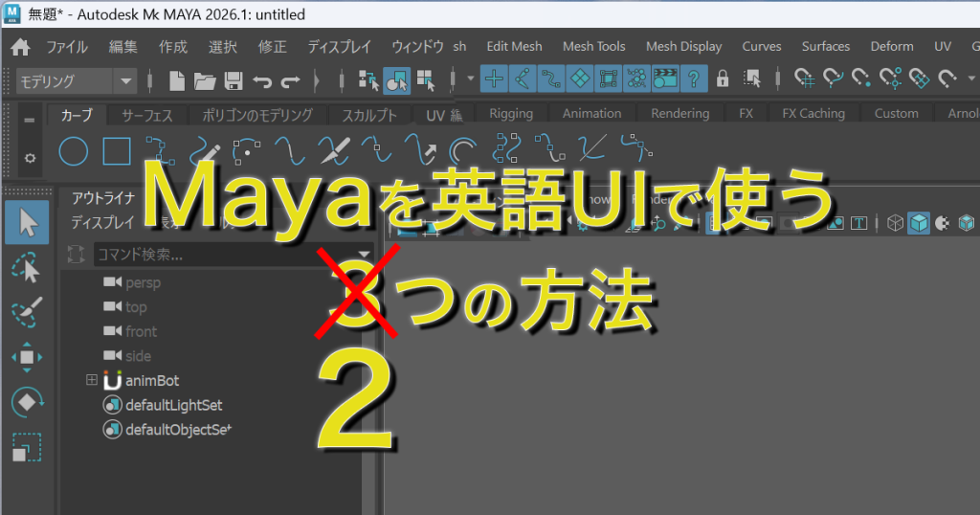Click the Move tool icon
The height and width of the screenshot is (515, 980).
tap(27, 357)
